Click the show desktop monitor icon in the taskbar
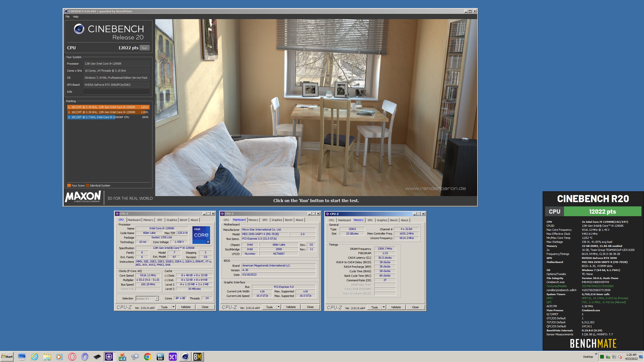The width and height of the screenshot is (644, 362). [22, 356]
